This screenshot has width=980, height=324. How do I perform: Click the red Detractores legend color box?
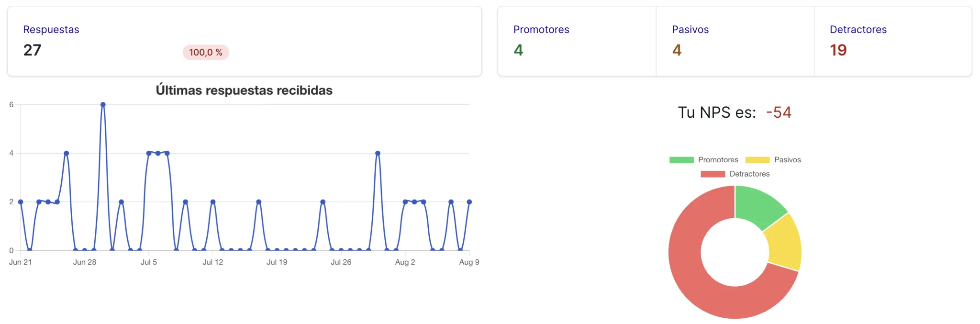point(713,174)
